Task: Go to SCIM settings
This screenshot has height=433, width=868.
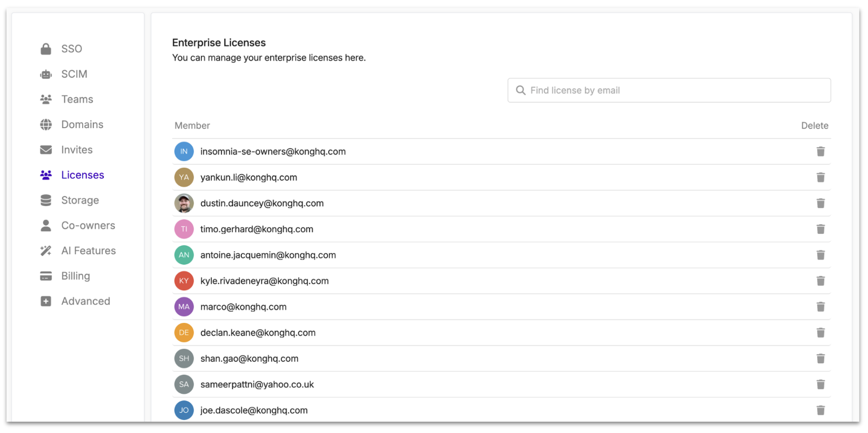Action: coord(74,74)
